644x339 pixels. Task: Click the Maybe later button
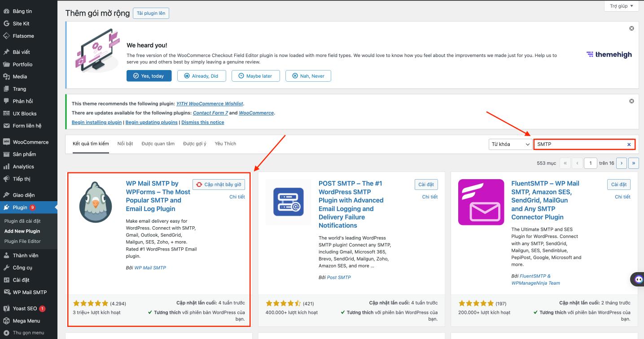(255, 76)
